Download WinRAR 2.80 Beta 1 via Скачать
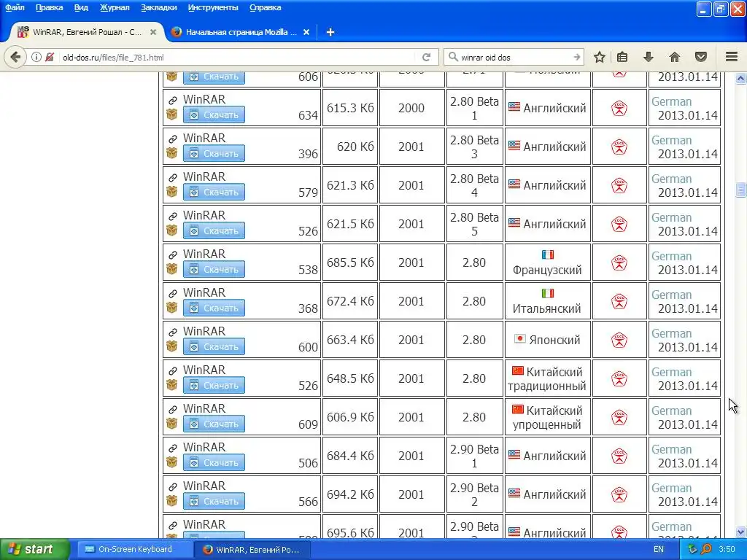This screenshot has height=560, width=747. pos(214,114)
